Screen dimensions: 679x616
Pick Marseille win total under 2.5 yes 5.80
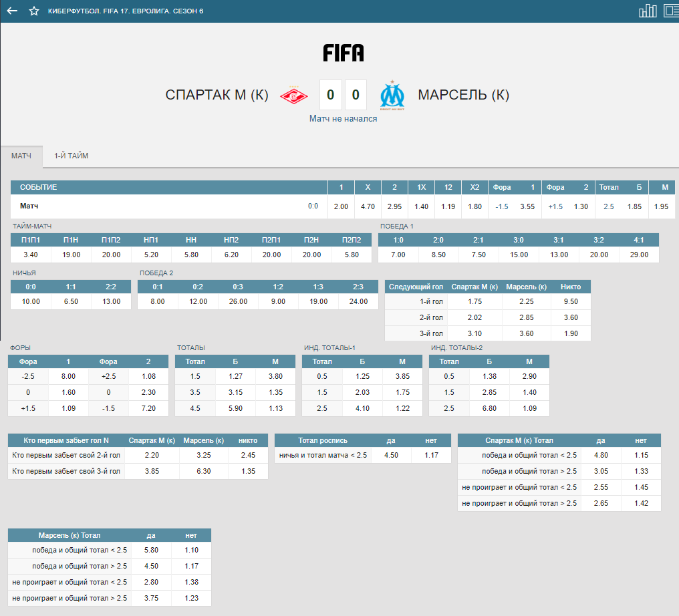point(151,550)
